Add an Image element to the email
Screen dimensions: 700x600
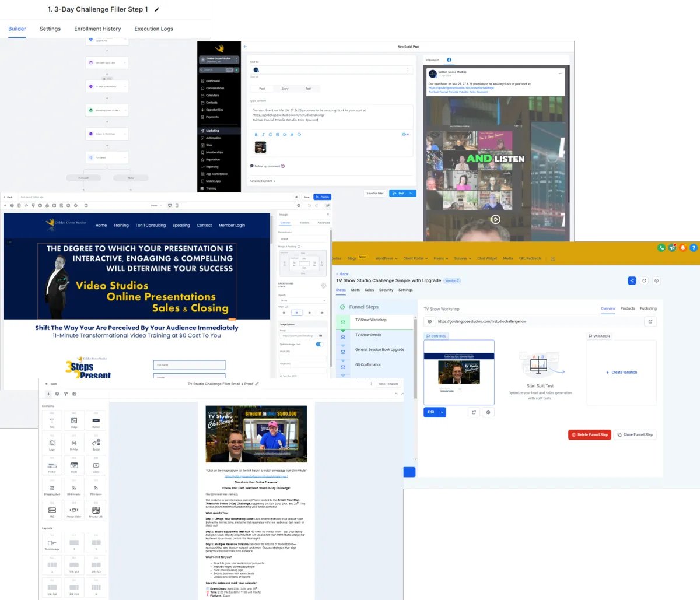pos(74,420)
